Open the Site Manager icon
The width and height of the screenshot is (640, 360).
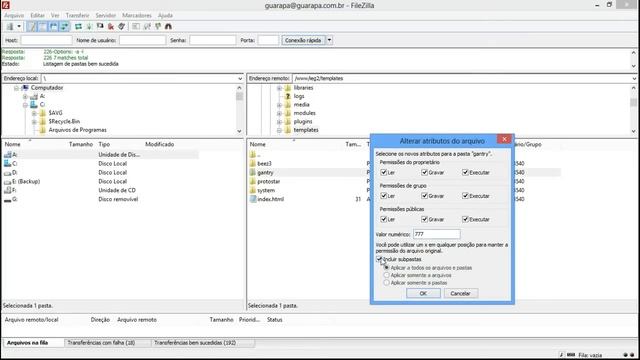[x=10, y=27]
